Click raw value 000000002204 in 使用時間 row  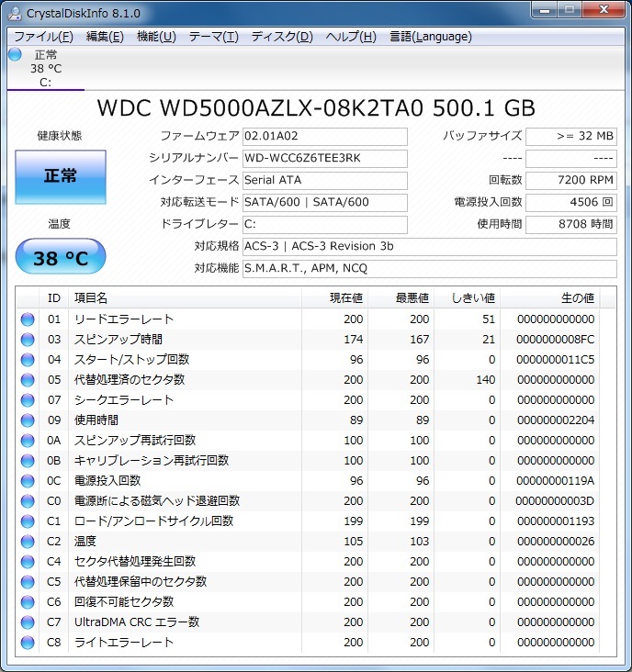pyautogui.click(x=556, y=420)
